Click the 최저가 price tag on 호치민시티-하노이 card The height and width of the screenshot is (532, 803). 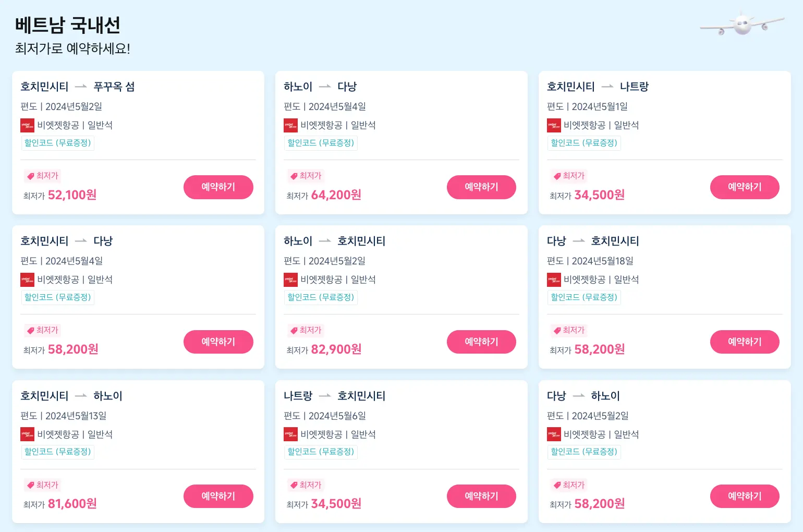[42, 485]
